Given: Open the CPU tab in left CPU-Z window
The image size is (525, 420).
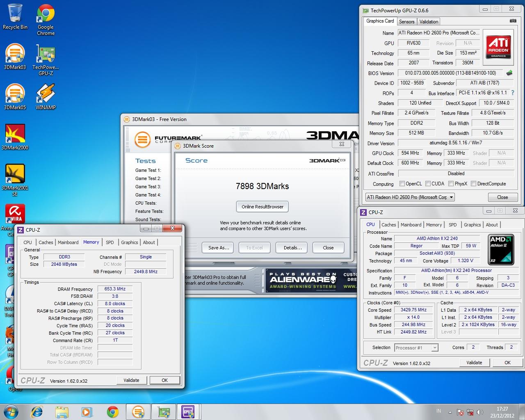Looking at the screenshot, I should pos(27,242).
